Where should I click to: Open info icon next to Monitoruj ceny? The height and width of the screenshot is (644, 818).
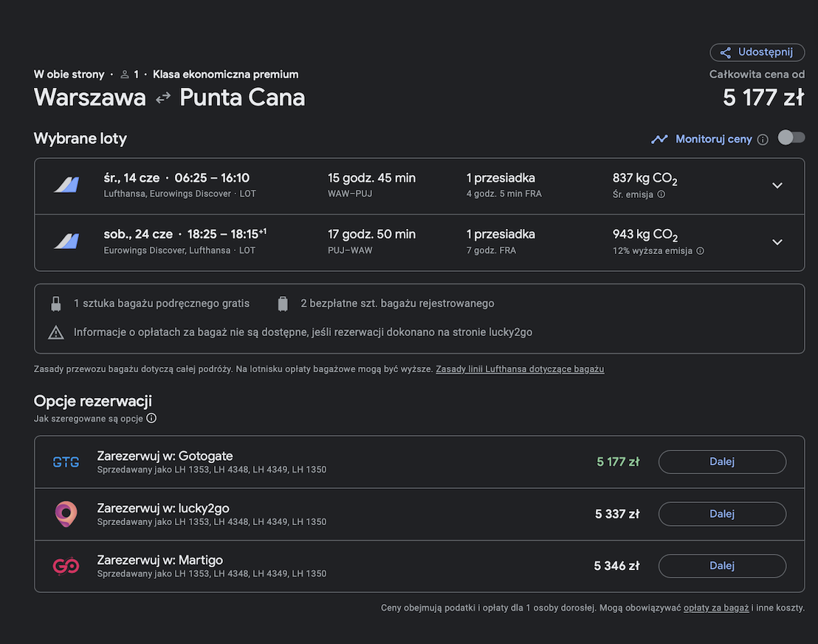[763, 140]
